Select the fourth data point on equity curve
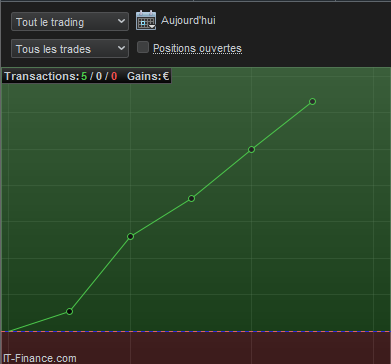The width and height of the screenshot is (391, 364). [x=252, y=149]
